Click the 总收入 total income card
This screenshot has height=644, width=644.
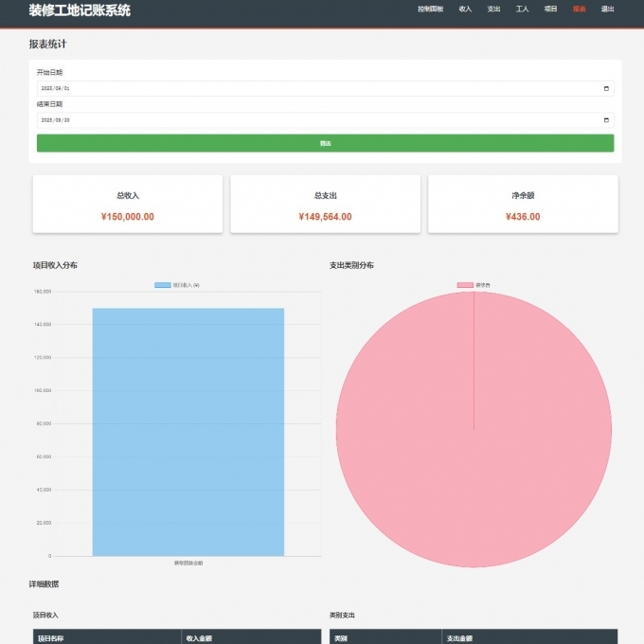[x=128, y=205]
